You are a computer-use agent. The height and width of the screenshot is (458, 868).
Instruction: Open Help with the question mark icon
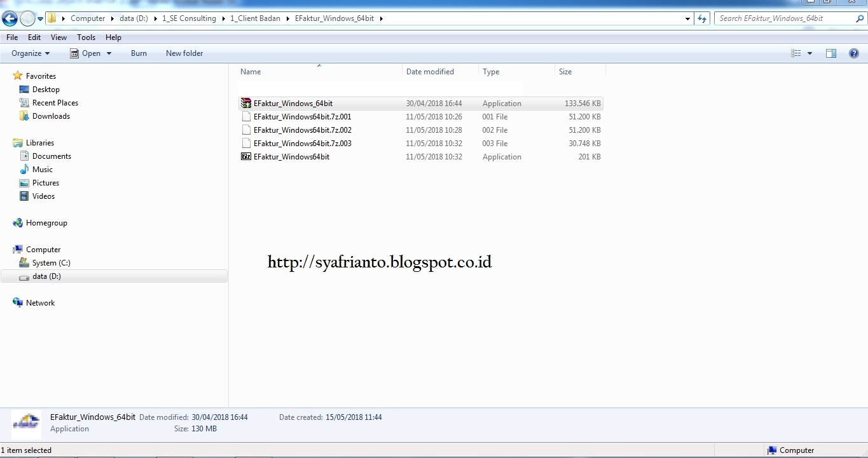click(x=854, y=53)
